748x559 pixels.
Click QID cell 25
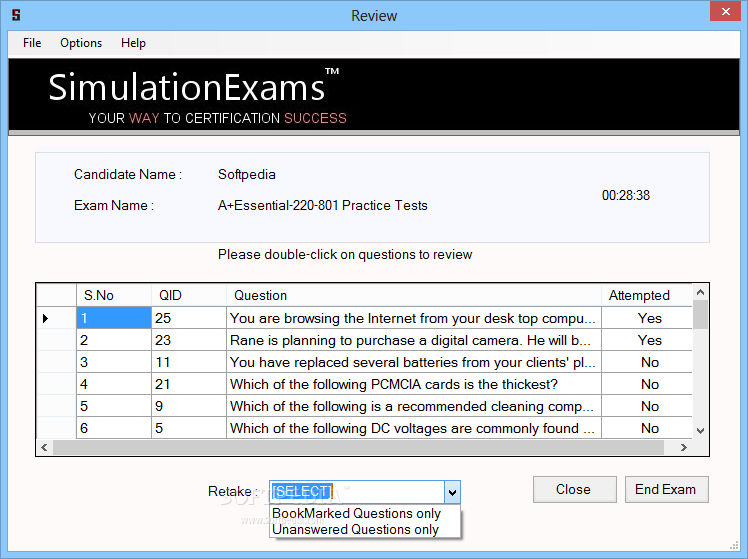click(189, 318)
